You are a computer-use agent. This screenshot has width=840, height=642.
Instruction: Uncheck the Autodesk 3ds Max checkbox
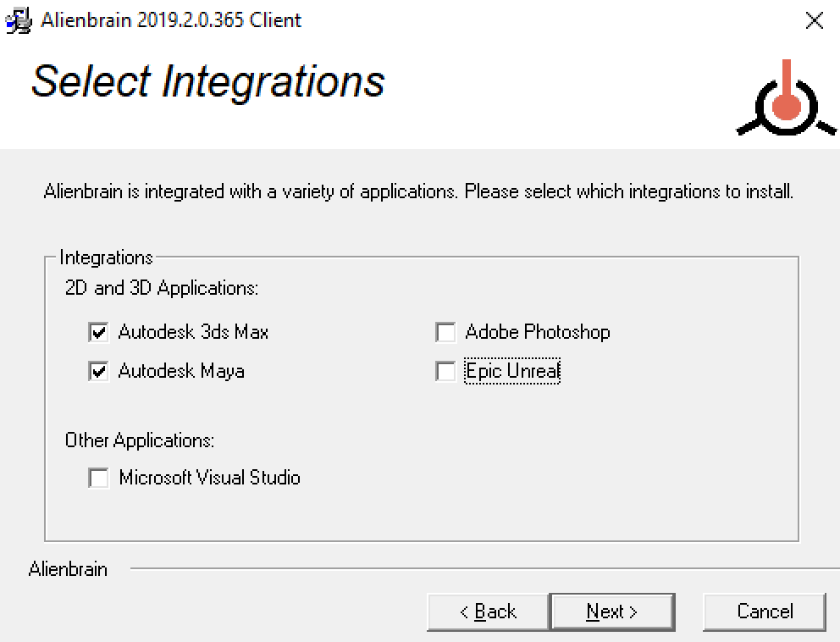click(99, 332)
